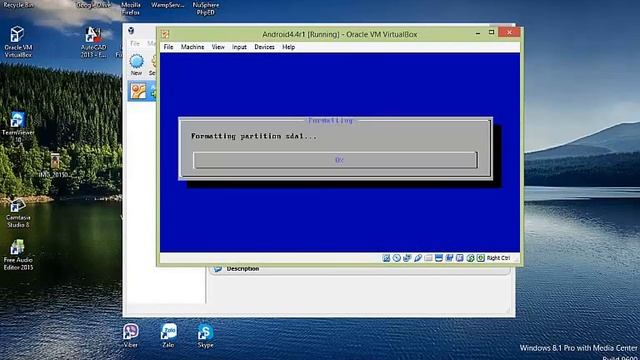640x360 pixels.
Task: Select the Mozilla Firefox desktop label
Action: pyautogui.click(x=131, y=9)
